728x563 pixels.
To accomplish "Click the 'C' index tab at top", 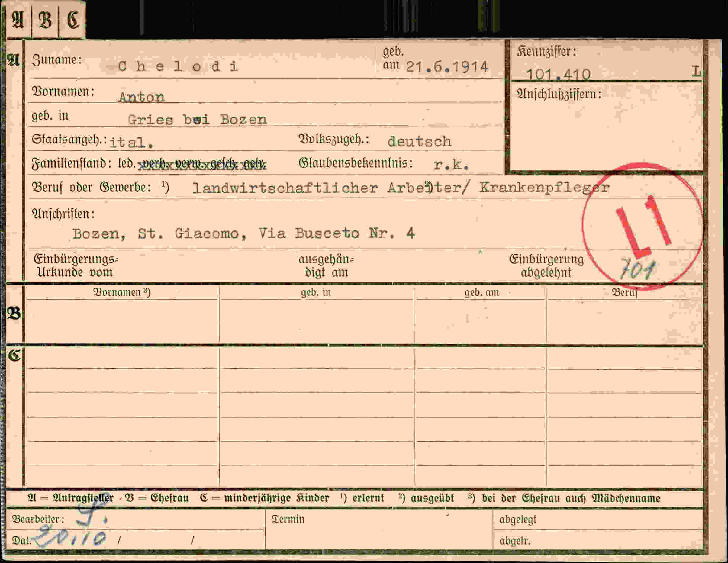I will click(72, 20).
